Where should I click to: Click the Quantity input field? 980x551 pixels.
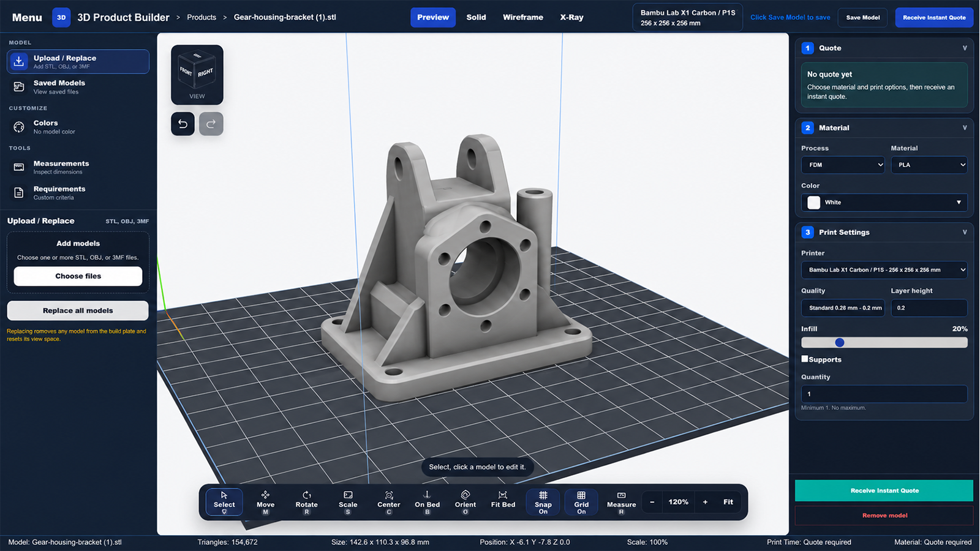[884, 394]
